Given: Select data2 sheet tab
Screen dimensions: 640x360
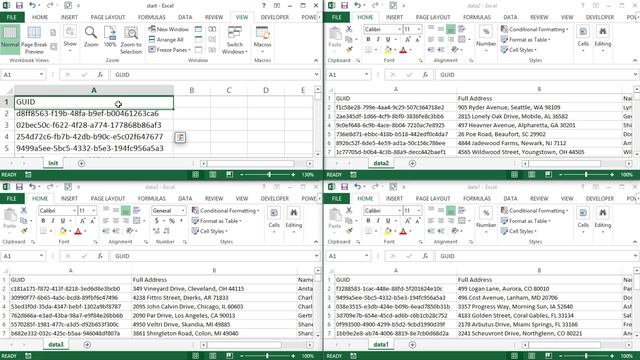Looking at the screenshot, I should coord(381,163).
